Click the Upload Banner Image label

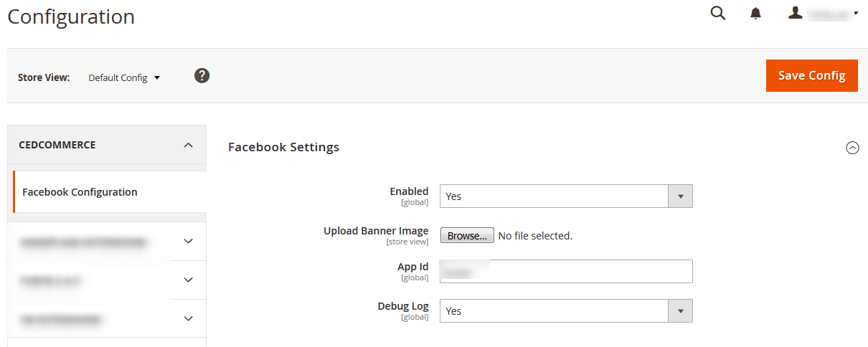pyautogui.click(x=376, y=231)
